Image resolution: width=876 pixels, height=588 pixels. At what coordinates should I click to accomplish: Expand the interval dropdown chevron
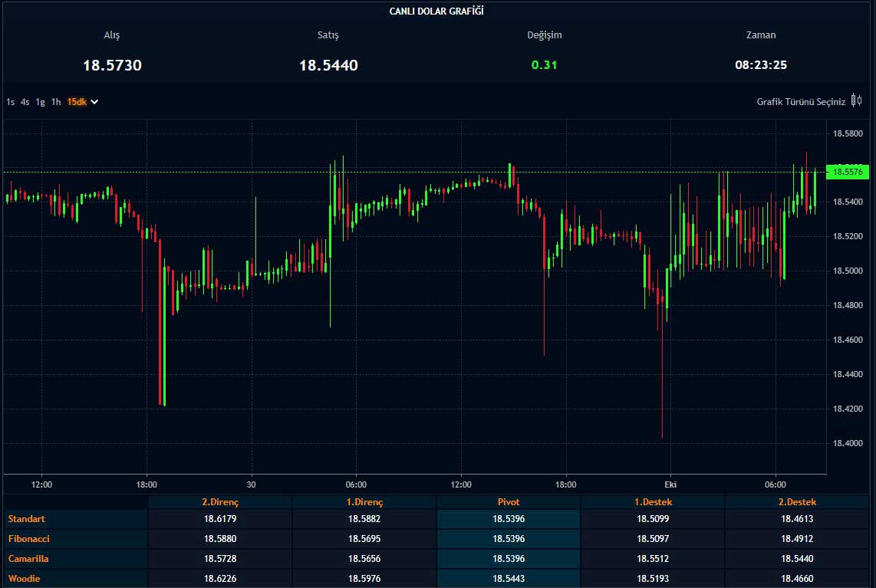[x=94, y=102]
